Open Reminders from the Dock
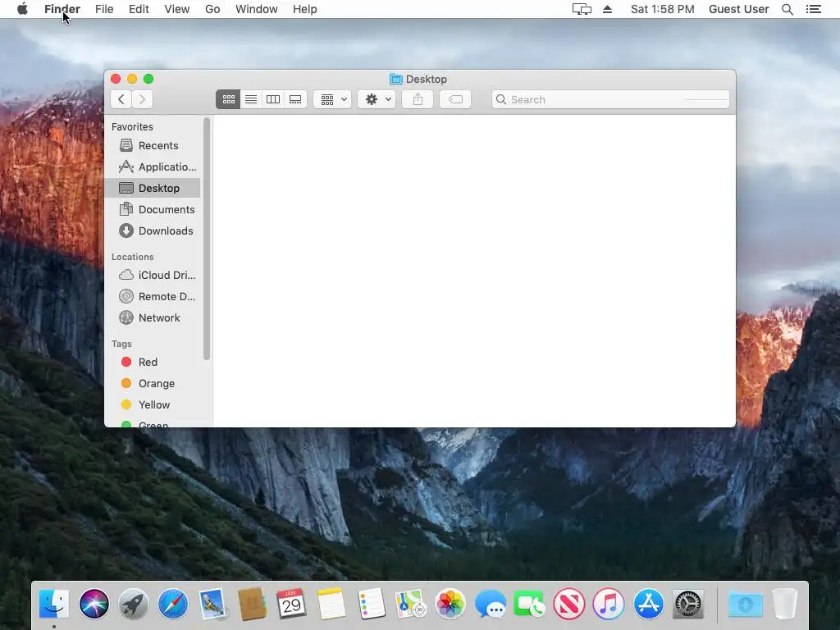This screenshot has height=630, width=840. click(371, 604)
